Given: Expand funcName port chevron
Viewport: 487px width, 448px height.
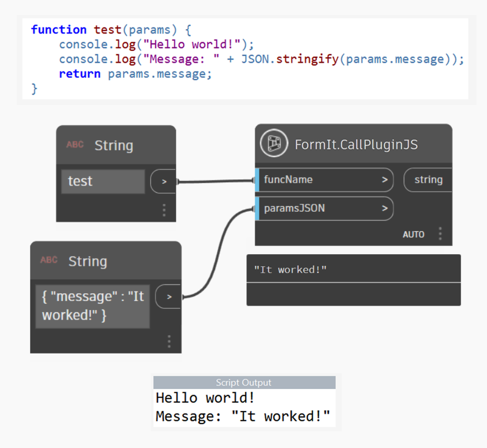Looking at the screenshot, I should pos(385,179).
